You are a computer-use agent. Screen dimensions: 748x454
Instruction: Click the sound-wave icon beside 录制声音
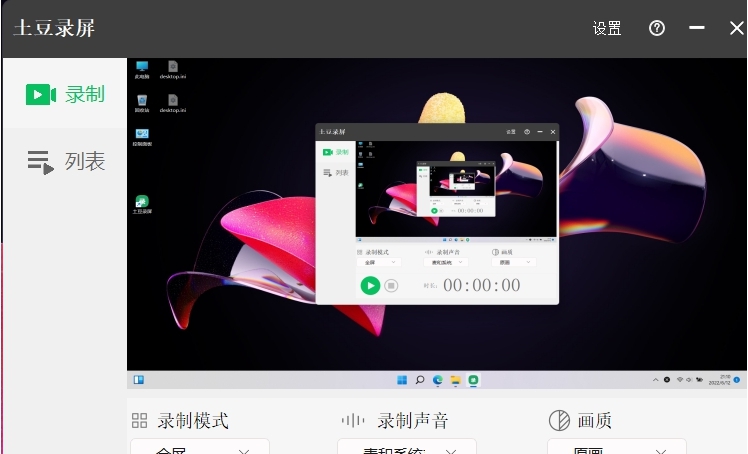(x=353, y=421)
